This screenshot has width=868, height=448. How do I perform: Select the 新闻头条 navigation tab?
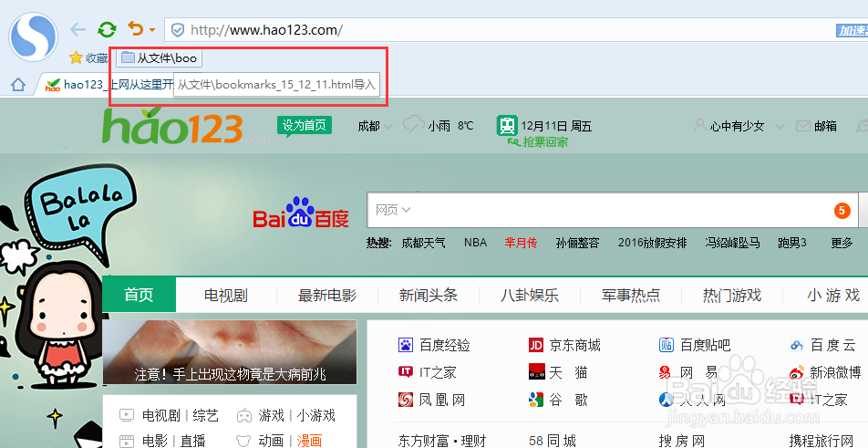pyautogui.click(x=429, y=295)
